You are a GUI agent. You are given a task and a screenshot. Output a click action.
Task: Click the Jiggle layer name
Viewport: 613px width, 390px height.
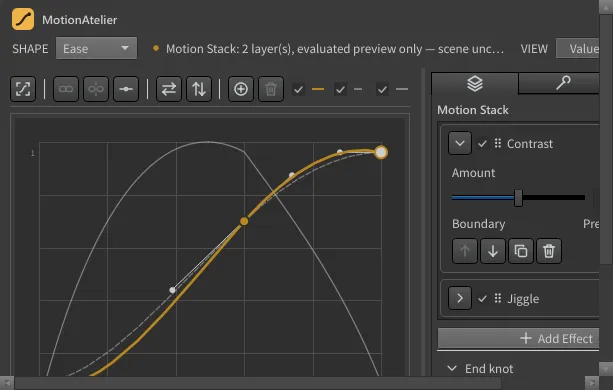(x=523, y=299)
